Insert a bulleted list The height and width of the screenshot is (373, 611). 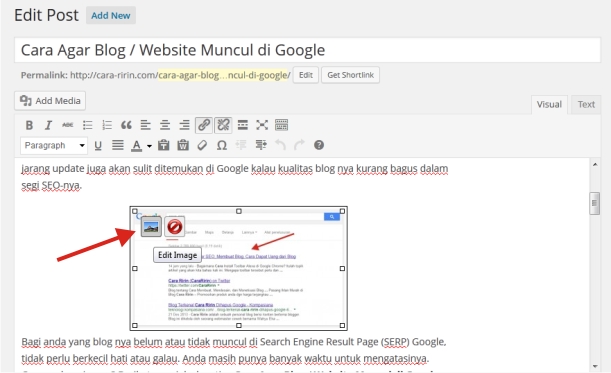[88, 125]
